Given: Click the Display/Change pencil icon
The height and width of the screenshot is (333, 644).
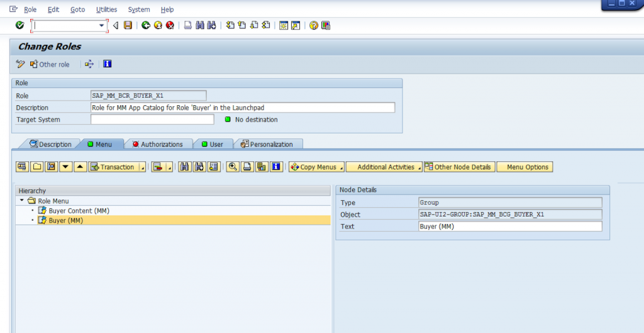Looking at the screenshot, I should point(20,64).
